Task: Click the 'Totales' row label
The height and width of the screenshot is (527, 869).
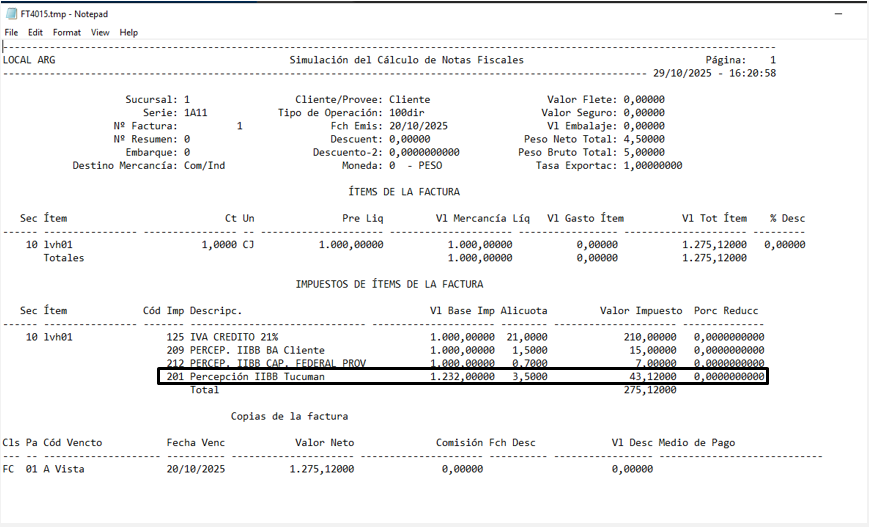Action: 64,258
